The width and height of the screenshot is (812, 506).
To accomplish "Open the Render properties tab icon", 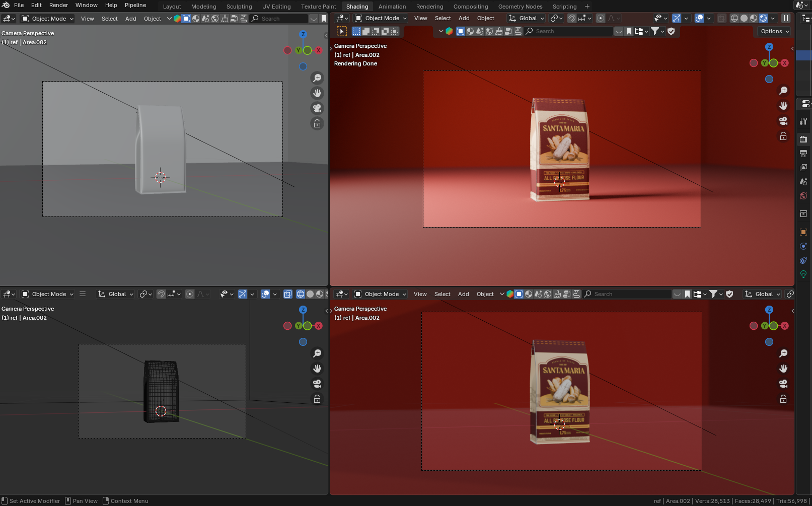I will (x=803, y=139).
